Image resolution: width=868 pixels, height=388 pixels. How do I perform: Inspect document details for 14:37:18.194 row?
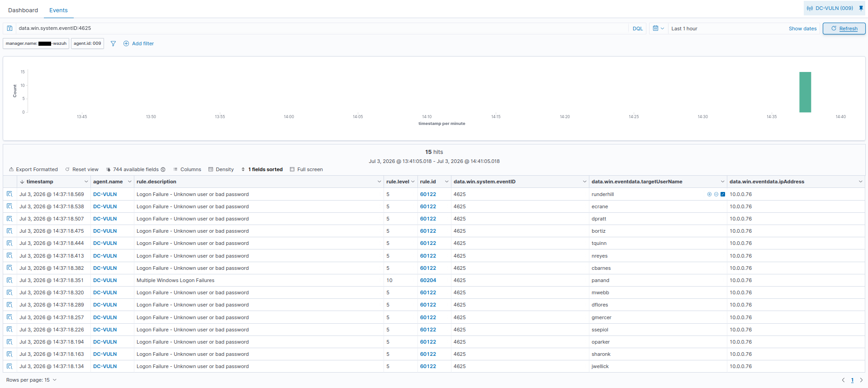coord(9,342)
